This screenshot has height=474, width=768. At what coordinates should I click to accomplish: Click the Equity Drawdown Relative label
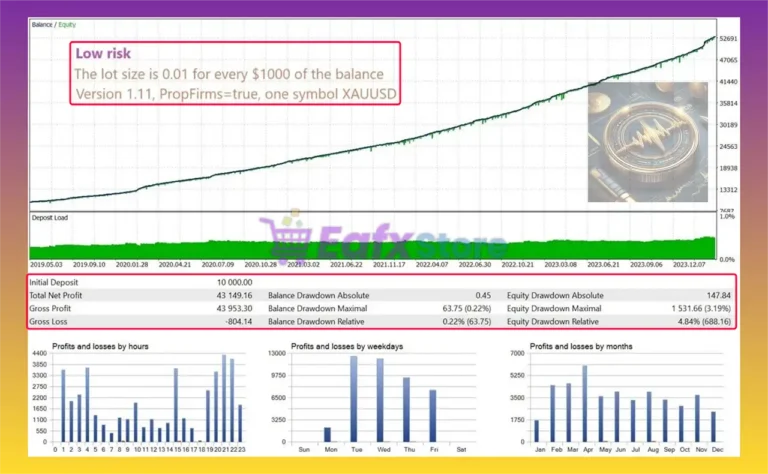click(552, 322)
